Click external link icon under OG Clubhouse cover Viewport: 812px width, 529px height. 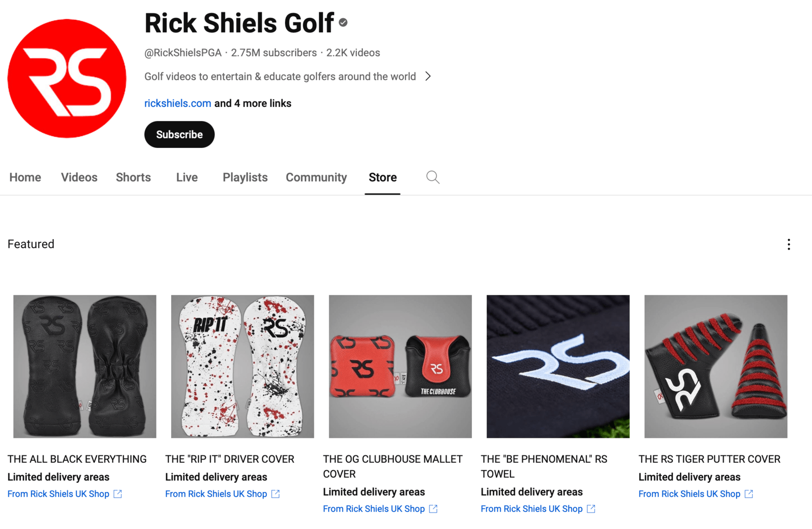[433, 509]
